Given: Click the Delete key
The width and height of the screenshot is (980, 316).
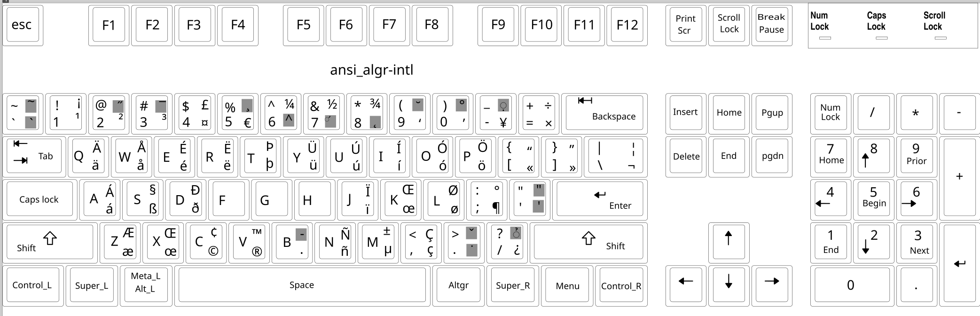Looking at the screenshot, I should coord(685,156).
